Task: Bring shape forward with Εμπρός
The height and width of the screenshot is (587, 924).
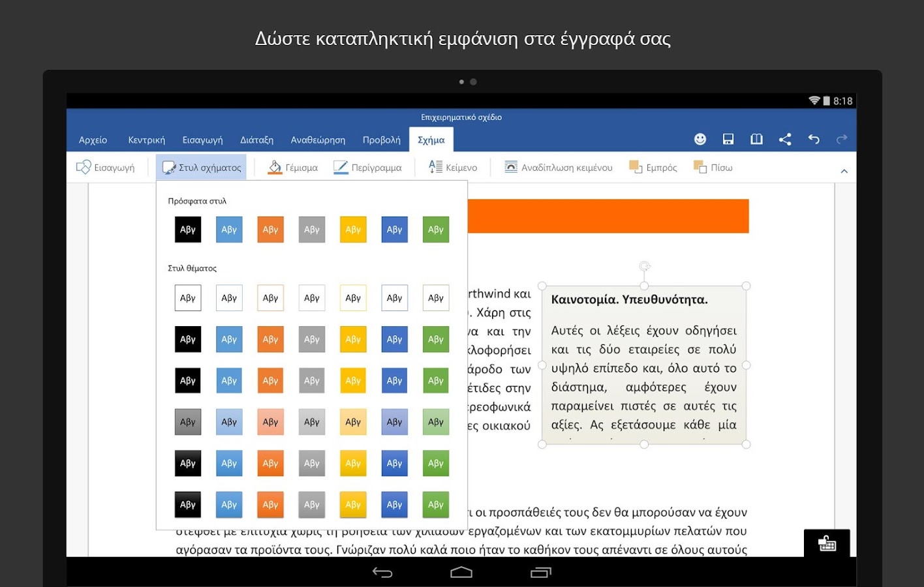Action: pyautogui.click(x=652, y=167)
